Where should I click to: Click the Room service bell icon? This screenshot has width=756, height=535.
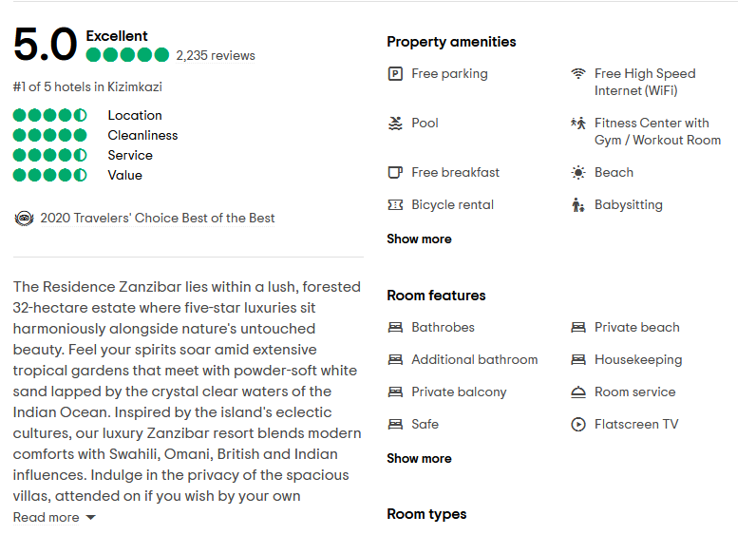[578, 392]
